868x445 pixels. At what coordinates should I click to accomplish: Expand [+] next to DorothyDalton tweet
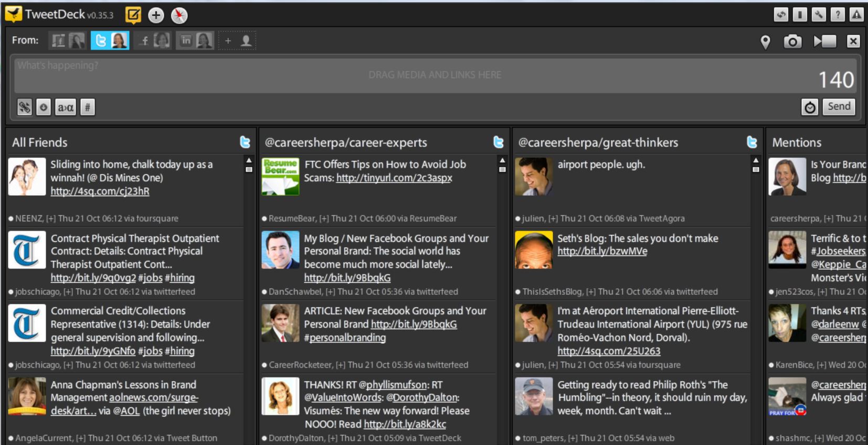333,438
